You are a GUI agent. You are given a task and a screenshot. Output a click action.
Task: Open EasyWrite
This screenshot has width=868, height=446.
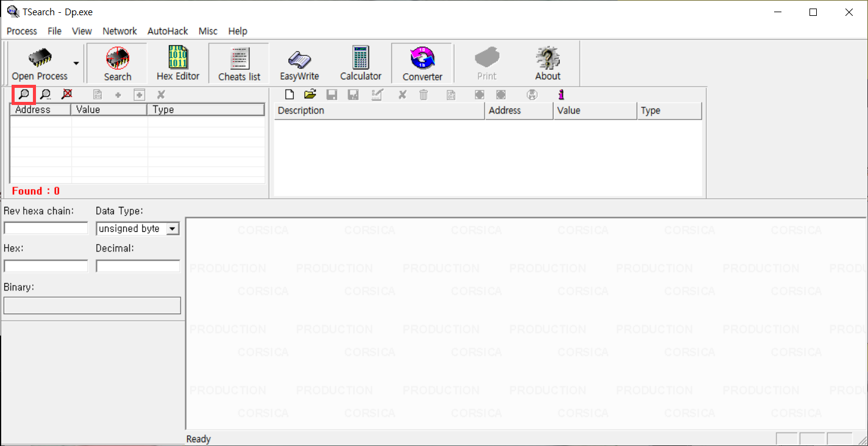point(299,63)
